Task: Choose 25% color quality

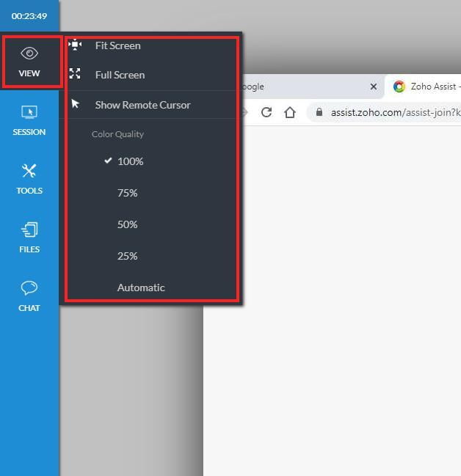Action: click(x=128, y=256)
